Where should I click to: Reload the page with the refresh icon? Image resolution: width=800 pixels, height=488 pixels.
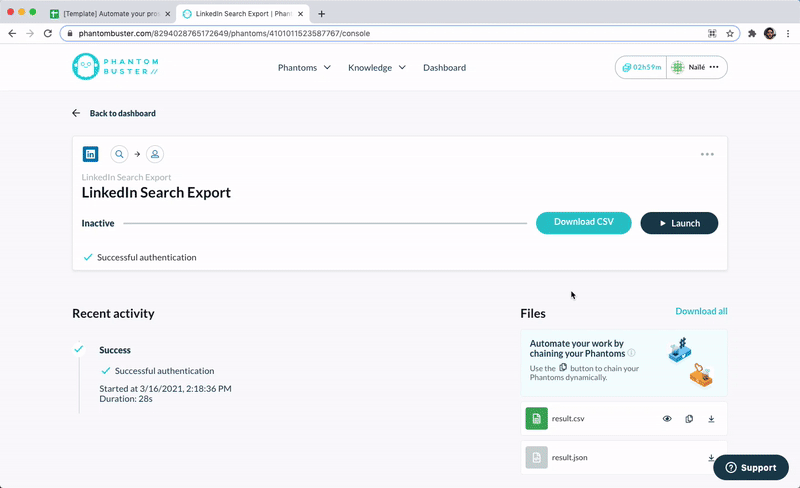tap(47, 33)
